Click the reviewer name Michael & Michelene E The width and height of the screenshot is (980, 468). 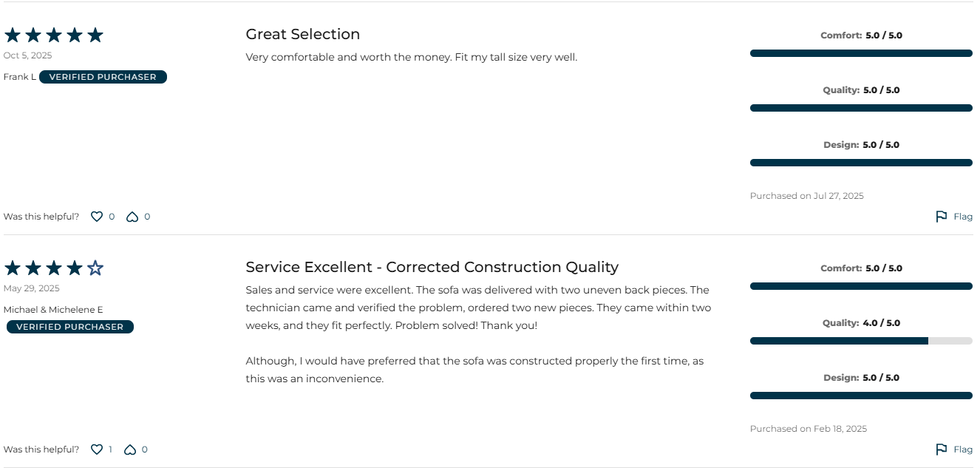(x=53, y=310)
